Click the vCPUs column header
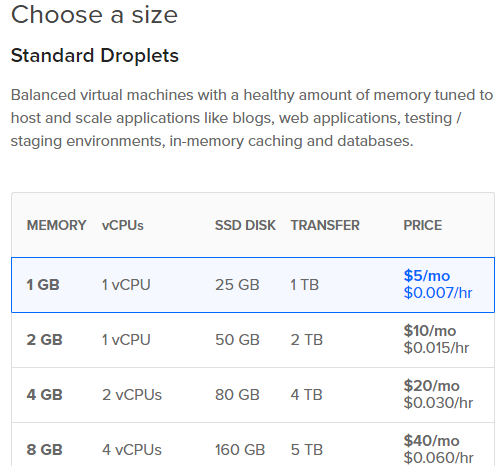 123,225
